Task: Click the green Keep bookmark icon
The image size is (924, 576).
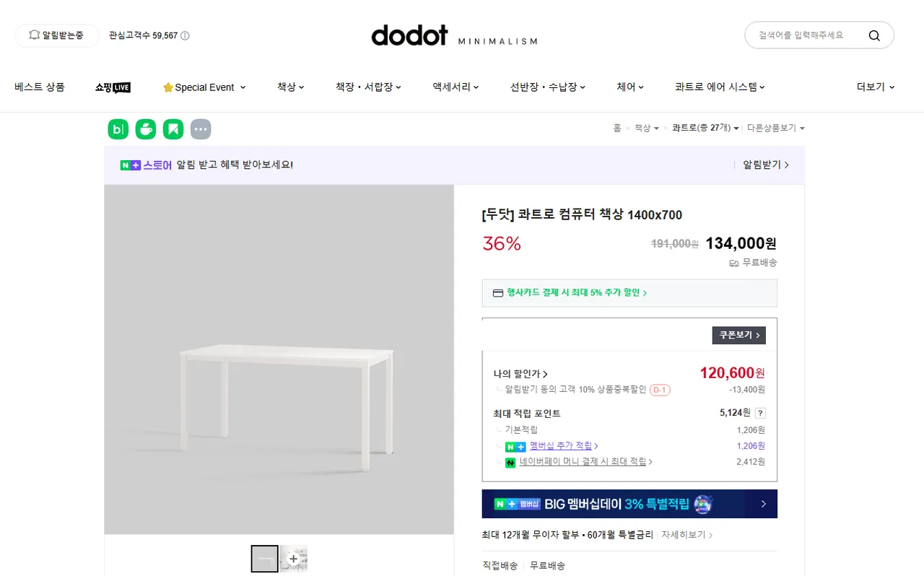Action: (x=173, y=129)
